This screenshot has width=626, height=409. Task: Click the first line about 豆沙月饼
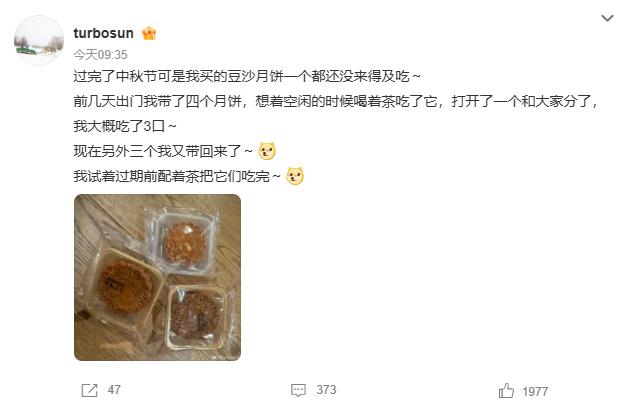247,76
